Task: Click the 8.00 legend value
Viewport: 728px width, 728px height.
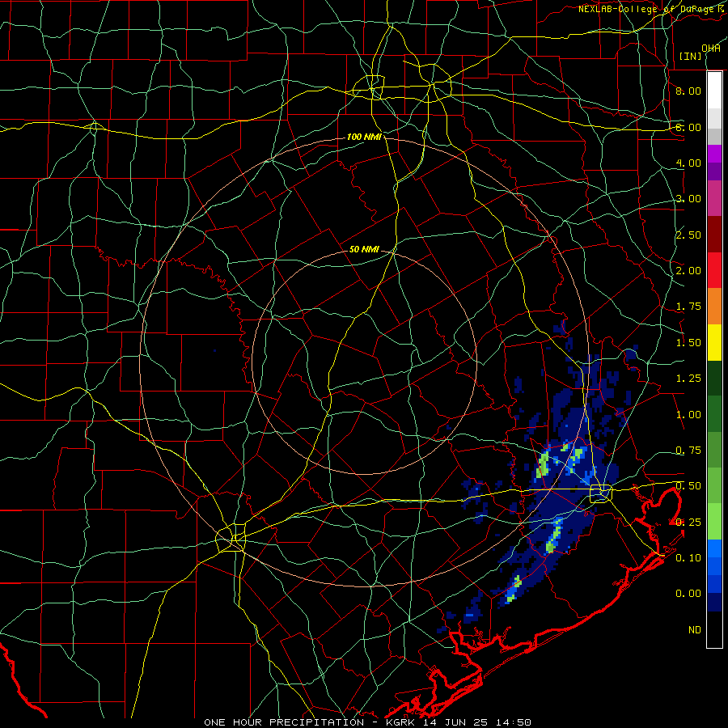Action: point(688,91)
